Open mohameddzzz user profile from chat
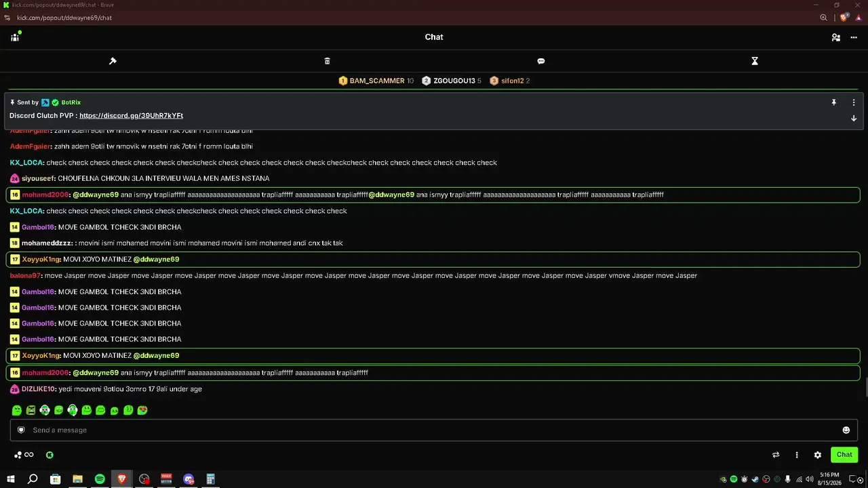This screenshot has height=488, width=868. [x=47, y=243]
